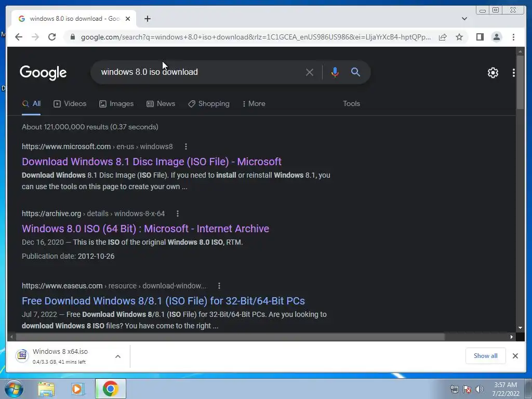Screen dimensions: 532x399
Task: Open the 'Windows 8 x64.iso' download item
Action: point(61,356)
